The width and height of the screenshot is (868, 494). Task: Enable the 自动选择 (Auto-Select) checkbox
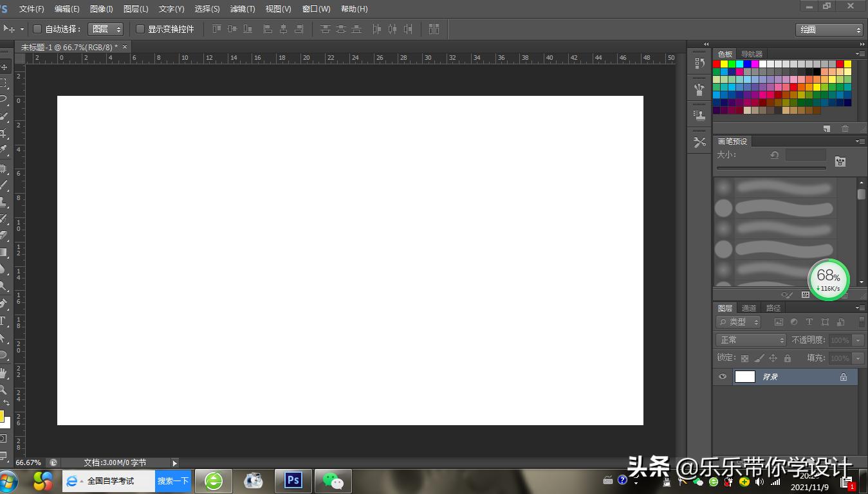pyautogui.click(x=37, y=29)
